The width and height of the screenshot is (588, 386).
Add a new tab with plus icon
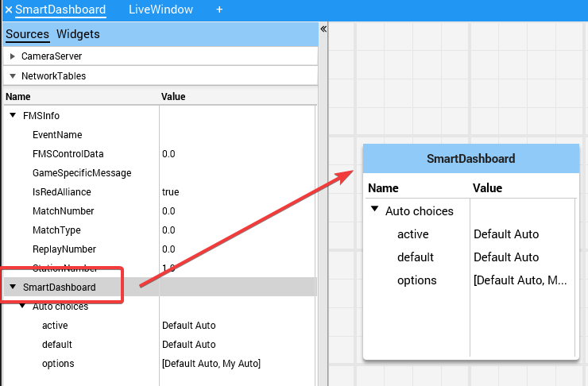(x=219, y=10)
